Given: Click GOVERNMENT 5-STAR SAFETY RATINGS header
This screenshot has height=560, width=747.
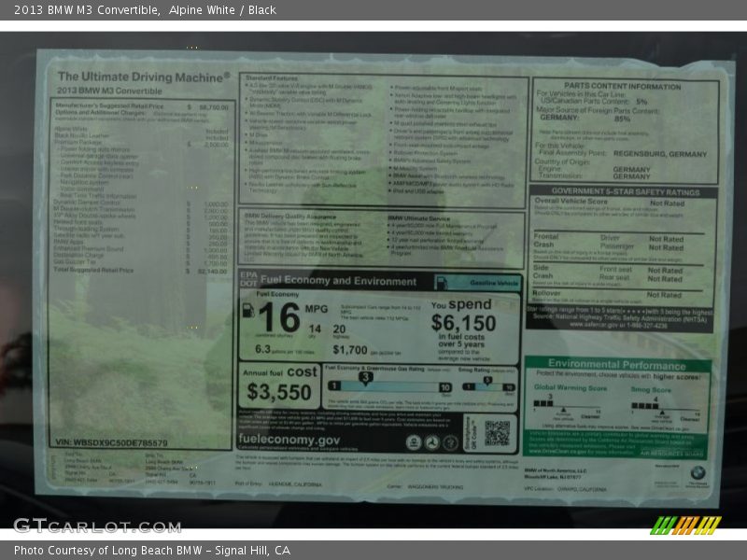Looking at the screenshot, I should 626,192.
